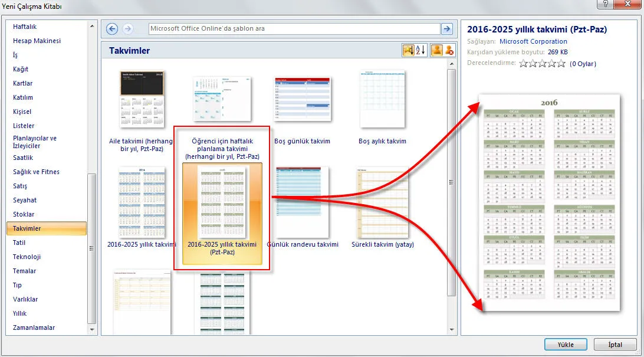Choose the Planlayıcılar ve İzleyiciler category

tap(35, 142)
